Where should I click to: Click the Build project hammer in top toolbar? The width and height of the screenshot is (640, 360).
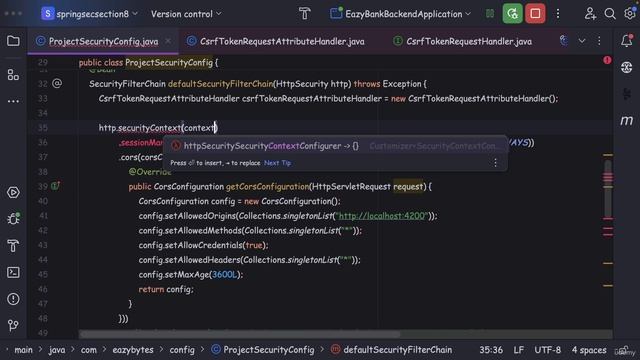click(304, 14)
